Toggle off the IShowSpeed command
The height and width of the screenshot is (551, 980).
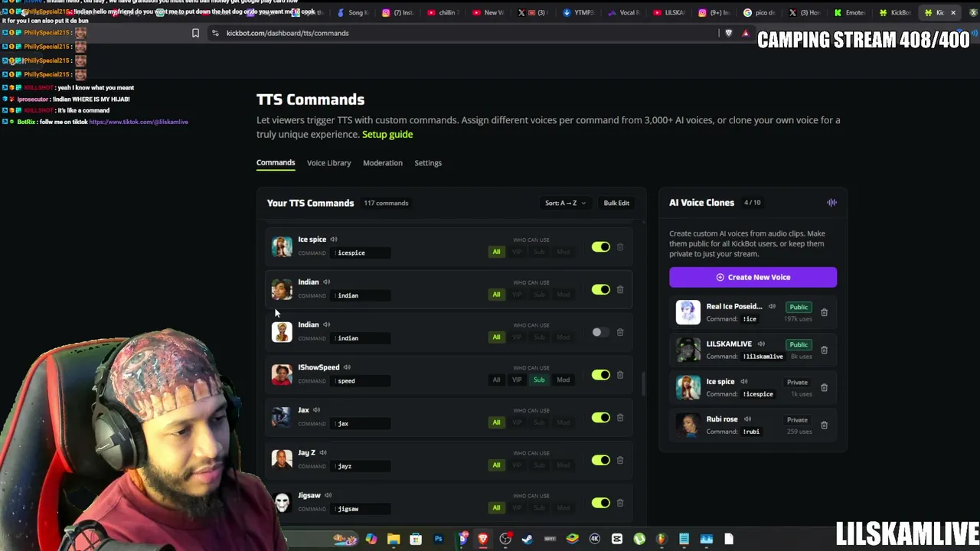coord(600,375)
